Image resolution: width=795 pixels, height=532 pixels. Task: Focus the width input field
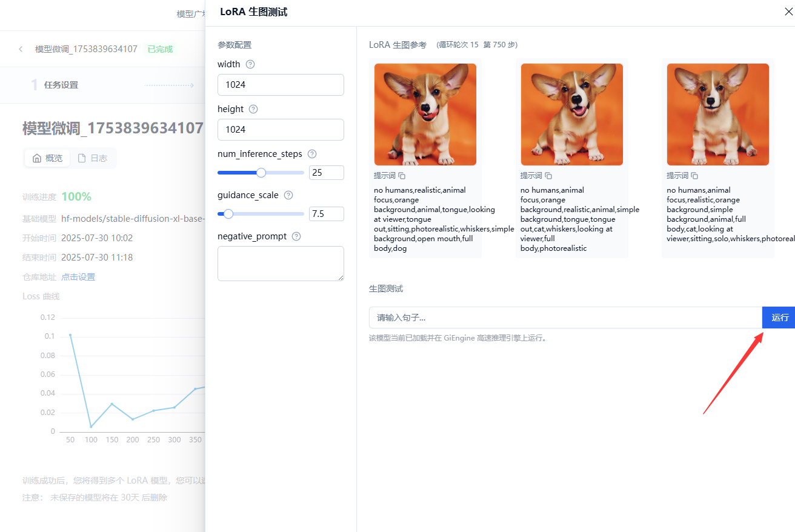(x=281, y=85)
